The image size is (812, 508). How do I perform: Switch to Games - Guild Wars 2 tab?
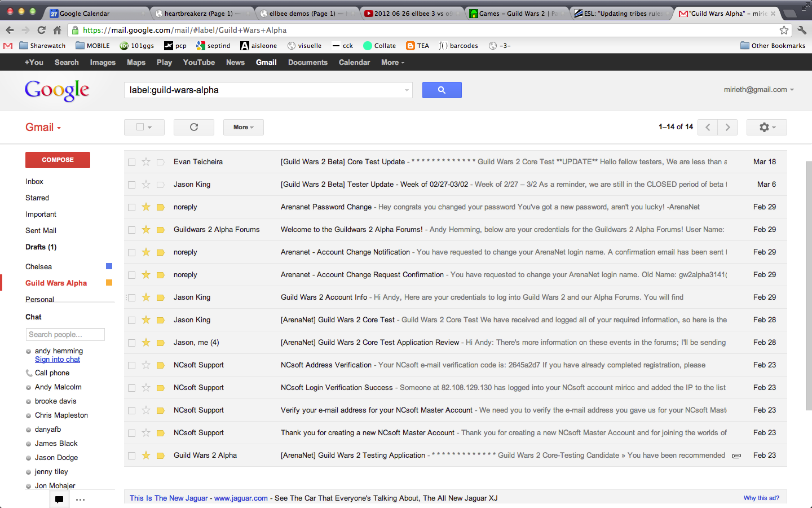point(517,13)
